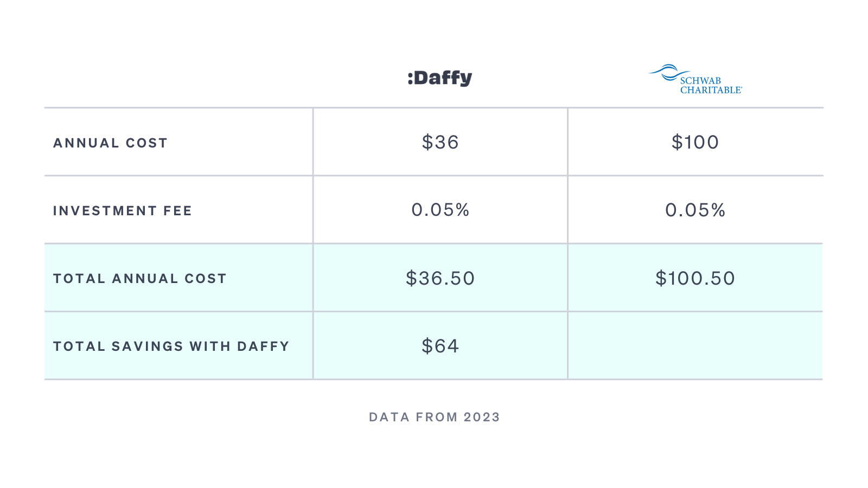Screen dimensions: 868x488
Task: Click the word CHARITABLE in Schwab logo
Action: 711,90
